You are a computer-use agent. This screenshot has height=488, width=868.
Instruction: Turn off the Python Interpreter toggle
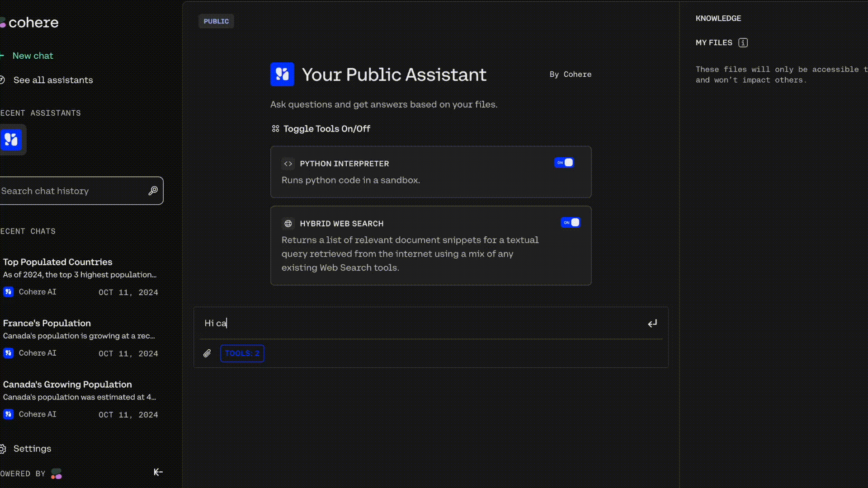pos(564,163)
